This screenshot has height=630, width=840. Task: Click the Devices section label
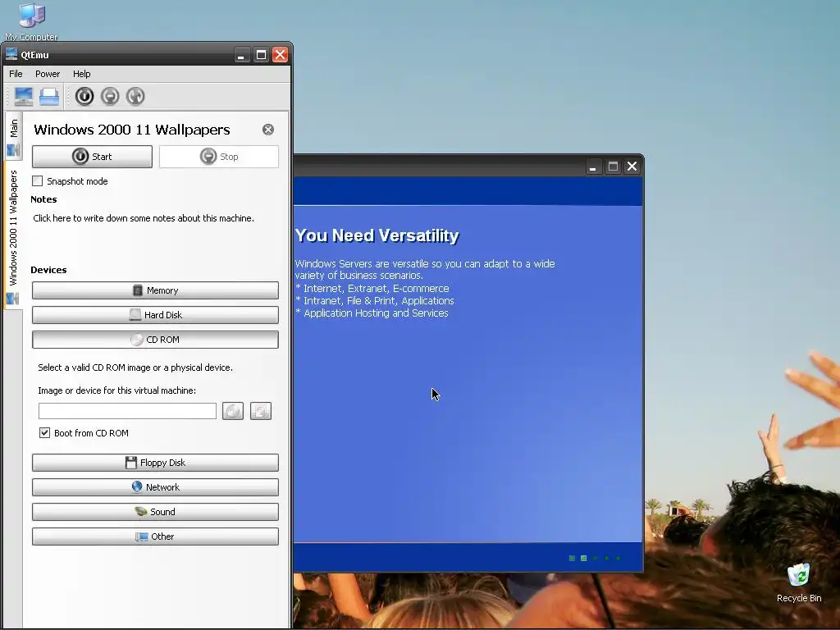(x=48, y=270)
